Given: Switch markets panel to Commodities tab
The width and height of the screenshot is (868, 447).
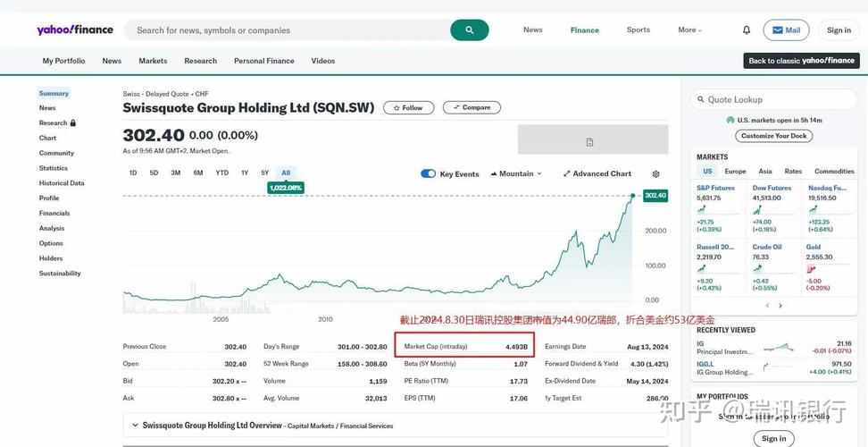Looking at the screenshot, I should click(834, 172).
